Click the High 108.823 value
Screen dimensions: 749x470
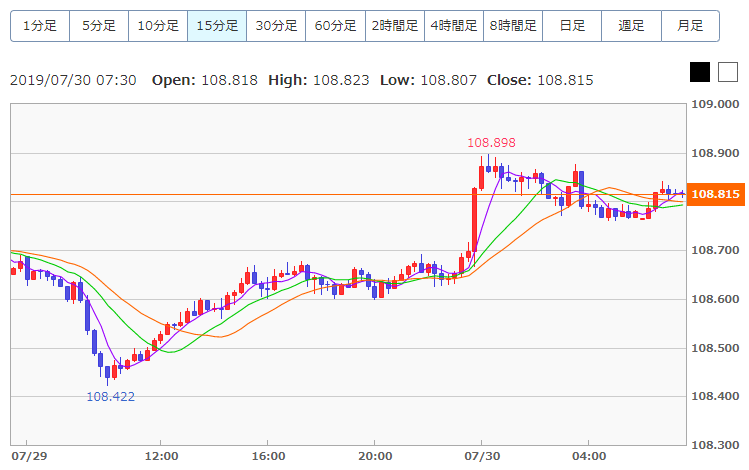[341, 80]
